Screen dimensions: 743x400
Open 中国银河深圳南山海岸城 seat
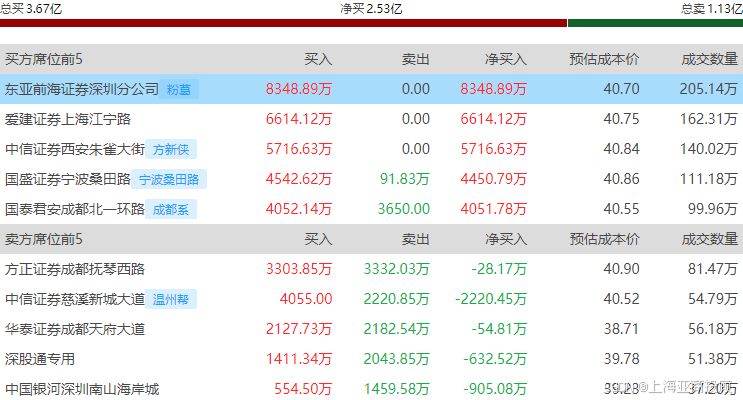click(82, 389)
